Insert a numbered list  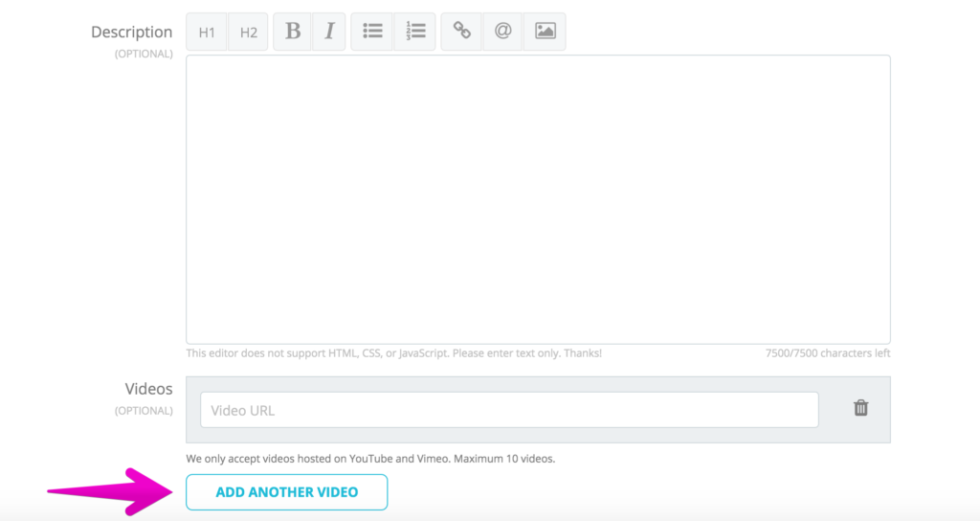[415, 32]
